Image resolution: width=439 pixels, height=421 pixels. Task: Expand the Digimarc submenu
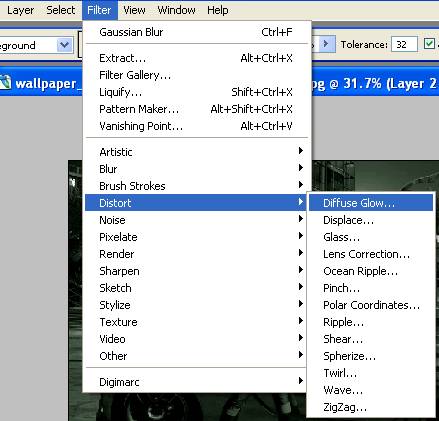(196, 382)
